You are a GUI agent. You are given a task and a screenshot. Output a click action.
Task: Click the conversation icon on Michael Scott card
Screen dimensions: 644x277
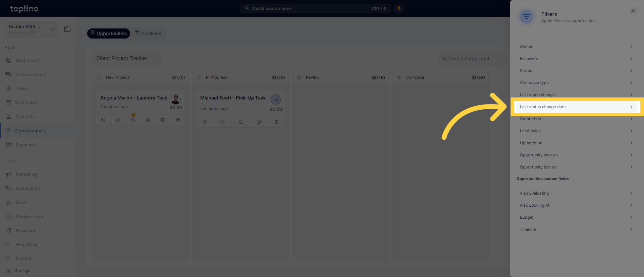[205, 122]
